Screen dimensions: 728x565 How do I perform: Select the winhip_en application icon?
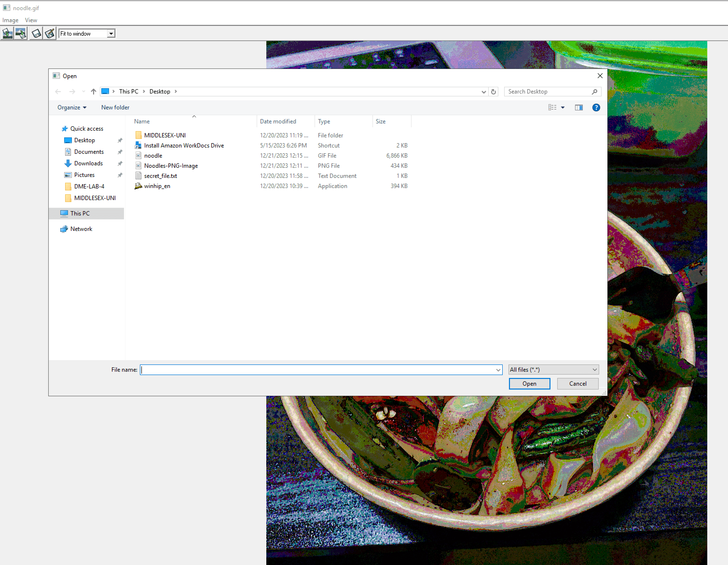tap(138, 186)
